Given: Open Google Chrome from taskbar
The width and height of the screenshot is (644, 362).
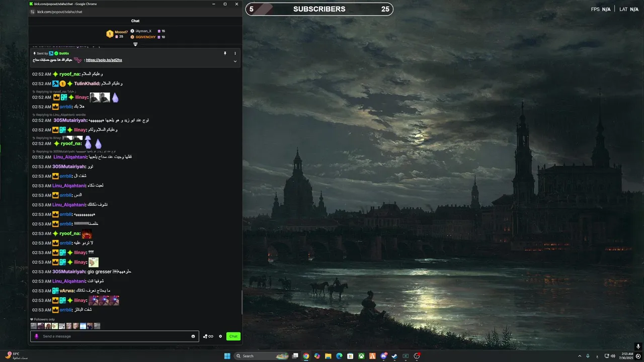Looking at the screenshot, I should [306, 356].
